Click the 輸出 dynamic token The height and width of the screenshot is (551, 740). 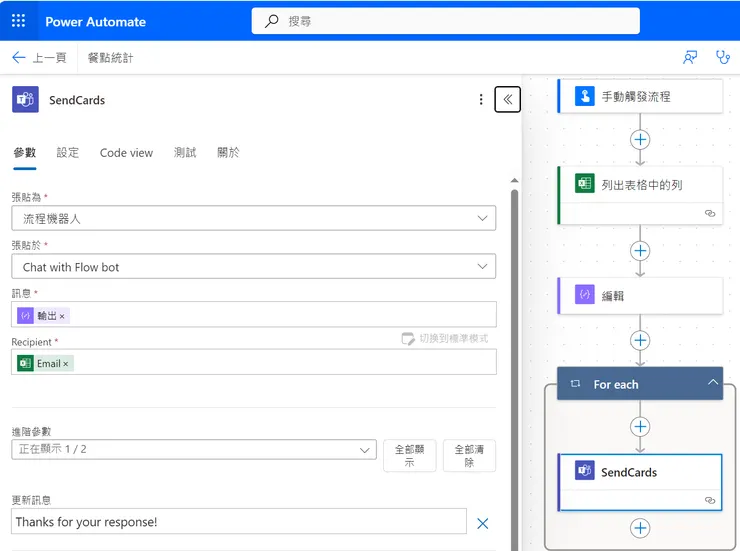pyautogui.click(x=43, y=316)
